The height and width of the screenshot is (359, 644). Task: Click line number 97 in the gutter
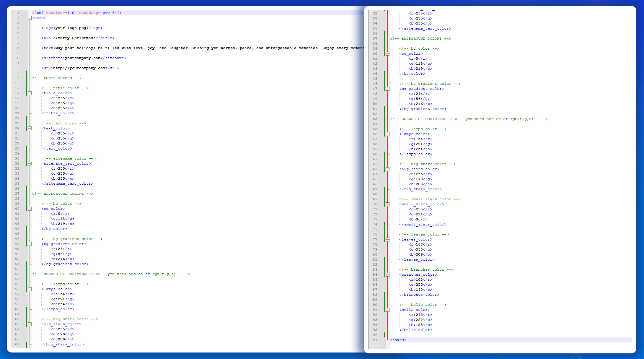(375, 340)
